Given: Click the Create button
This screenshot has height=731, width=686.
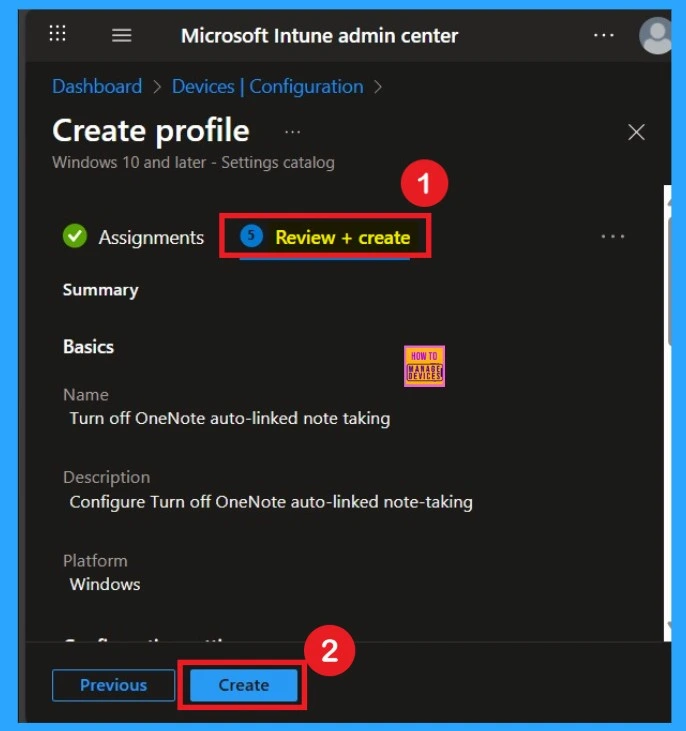Looking at the screenshot, I should click(x=244, y=685).
